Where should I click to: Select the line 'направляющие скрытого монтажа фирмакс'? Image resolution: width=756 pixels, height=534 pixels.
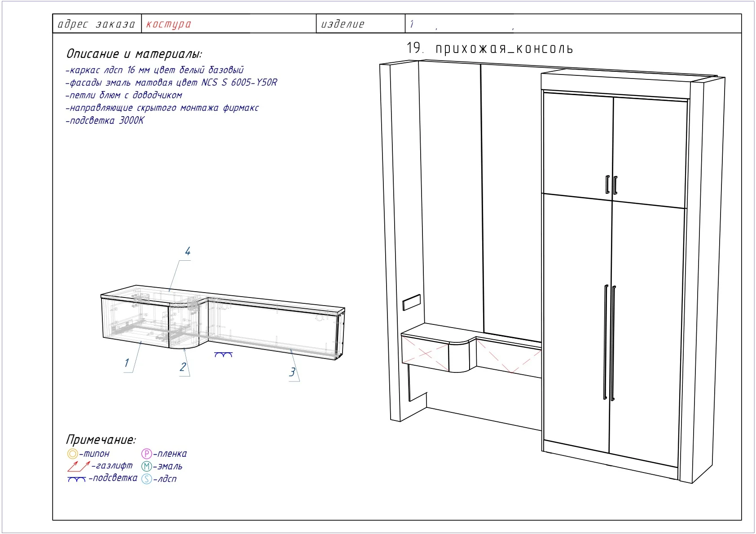pos(163,108)
